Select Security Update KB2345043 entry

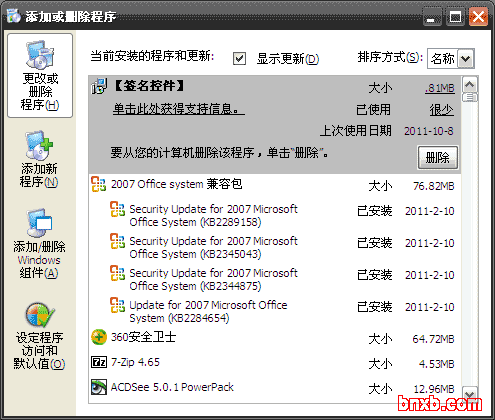pyautogui.click(x=275, y=248)
